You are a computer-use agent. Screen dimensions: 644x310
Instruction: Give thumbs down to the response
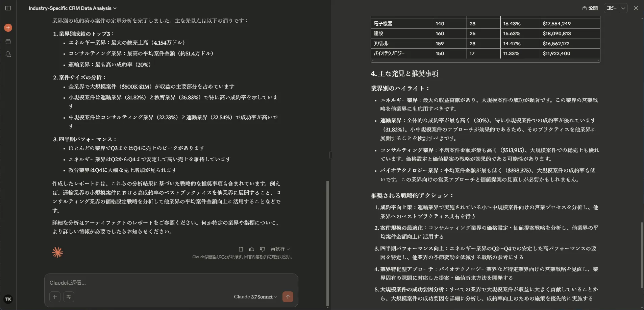pos(263,249)
